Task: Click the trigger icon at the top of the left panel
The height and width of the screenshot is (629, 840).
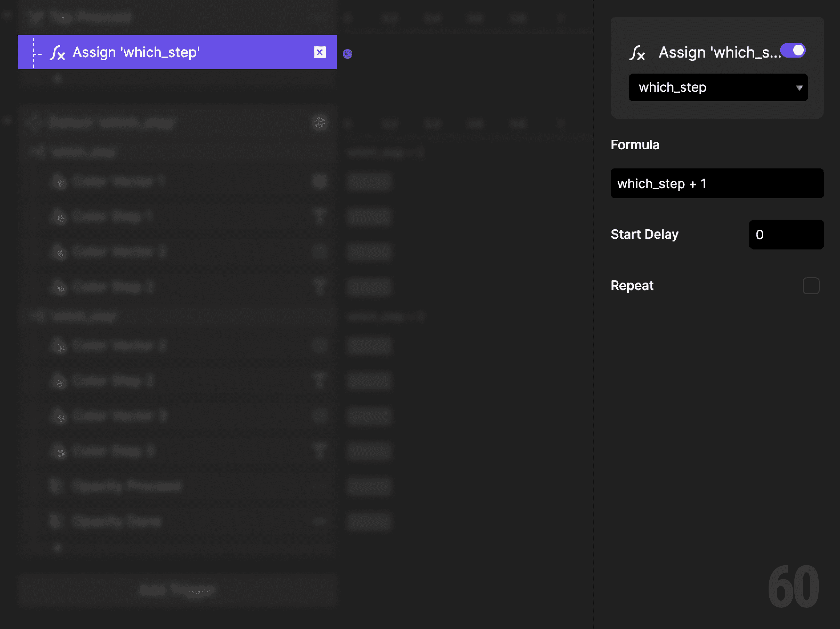Action: point(35,17)
